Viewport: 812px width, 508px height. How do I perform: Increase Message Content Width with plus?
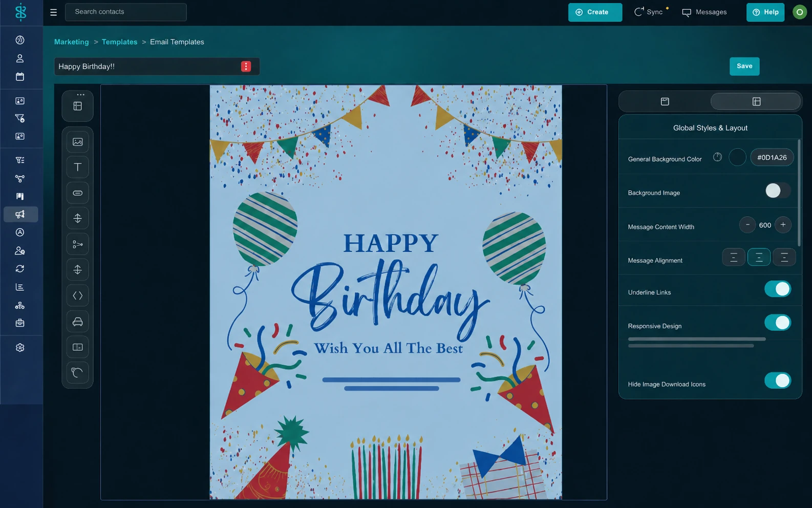pyautogui.click(x=783, y=225)
